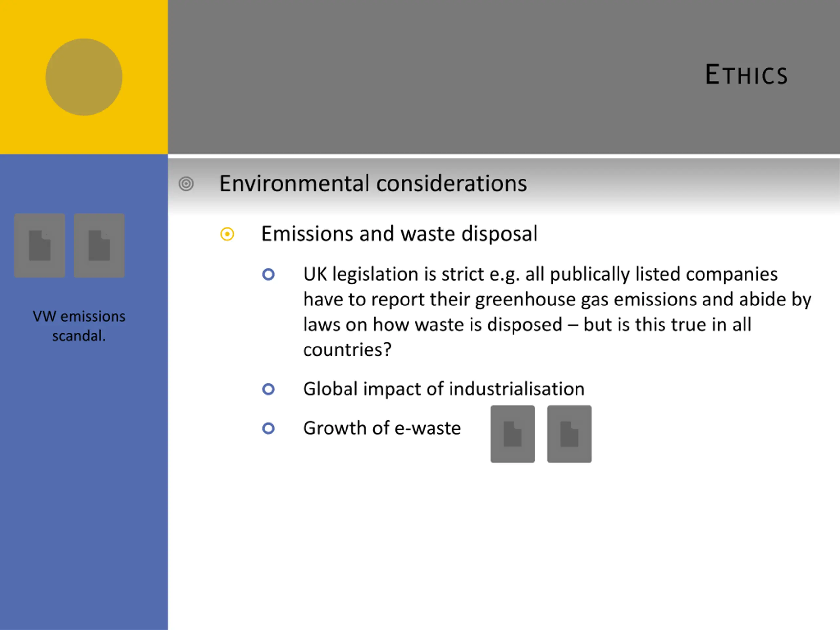840x630 pixels.
Task: Click the 'UK legislation is strict' paragraph
Action: point(557,312)
